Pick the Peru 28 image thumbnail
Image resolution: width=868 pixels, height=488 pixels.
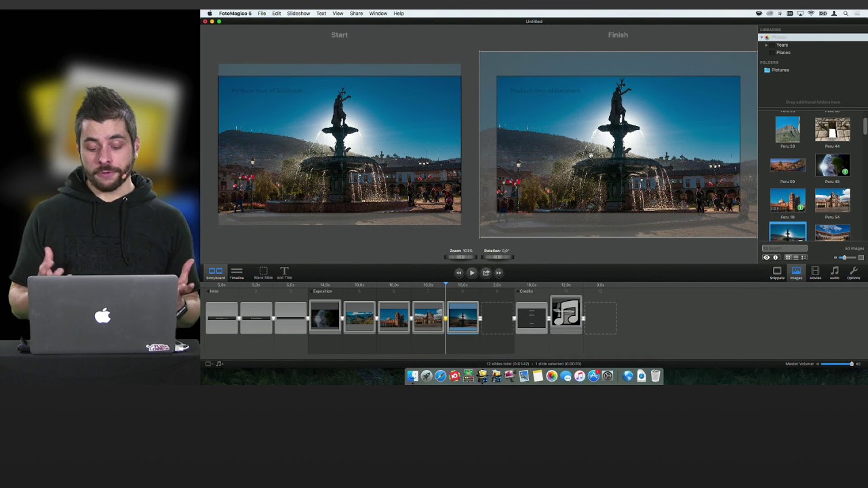(787, 129)
